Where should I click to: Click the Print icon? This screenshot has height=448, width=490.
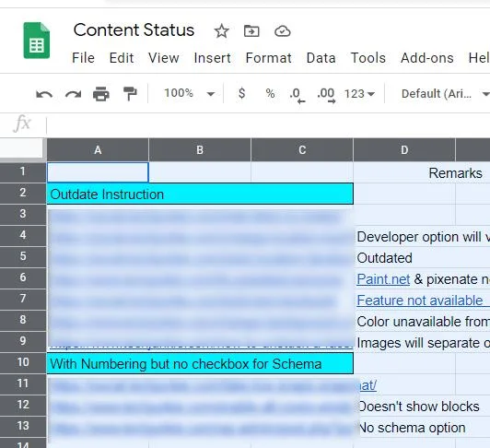[101, 94]
